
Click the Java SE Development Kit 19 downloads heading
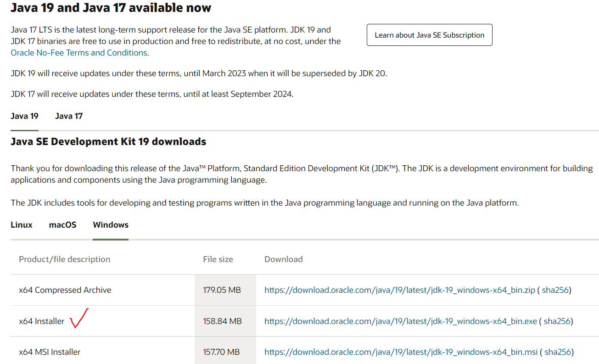(108, 142)
